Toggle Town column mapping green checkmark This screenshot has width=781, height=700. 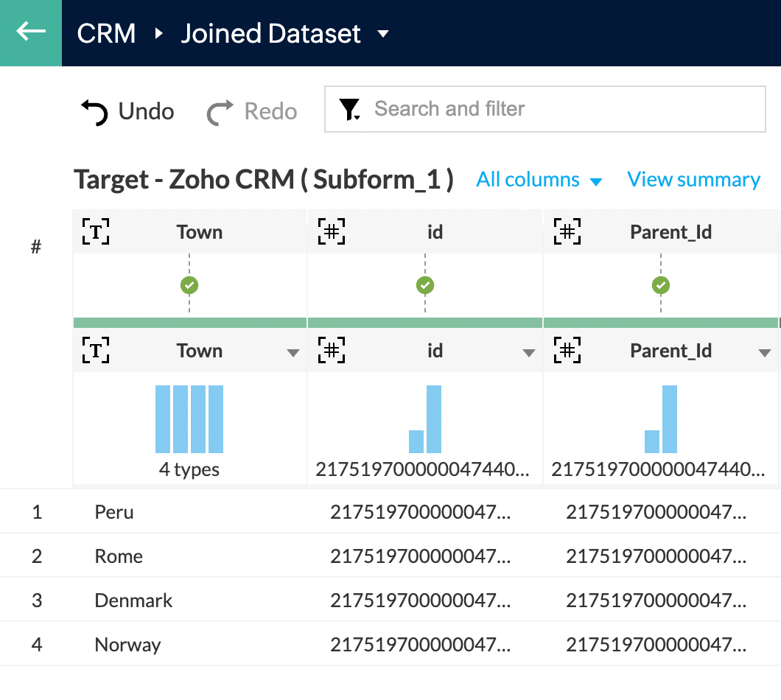[x=189, y=285]
